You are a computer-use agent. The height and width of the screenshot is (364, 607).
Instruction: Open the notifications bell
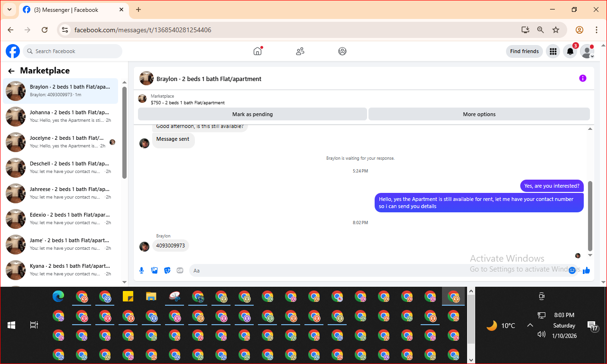click(570, 51)
